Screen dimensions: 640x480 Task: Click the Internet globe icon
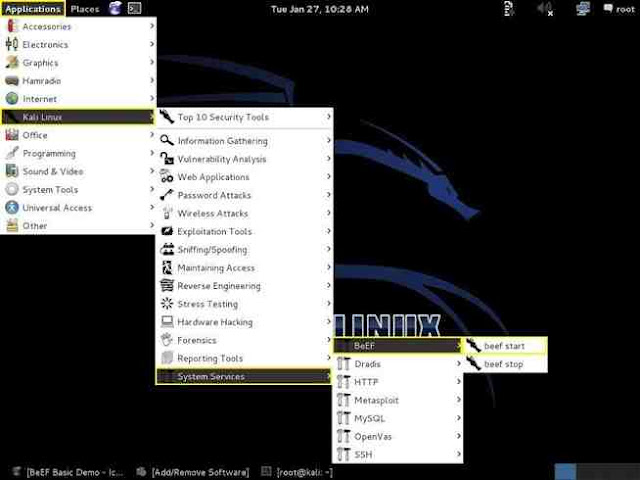12,99
